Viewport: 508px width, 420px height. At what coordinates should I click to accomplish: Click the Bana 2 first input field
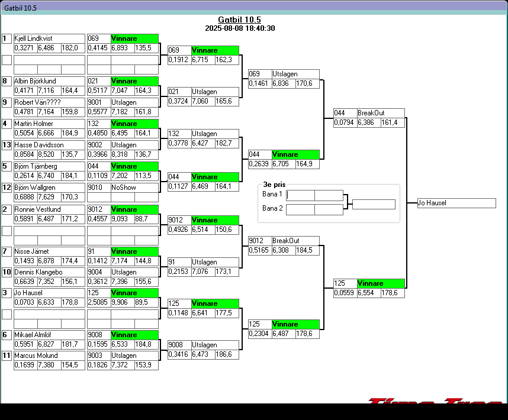300,209
